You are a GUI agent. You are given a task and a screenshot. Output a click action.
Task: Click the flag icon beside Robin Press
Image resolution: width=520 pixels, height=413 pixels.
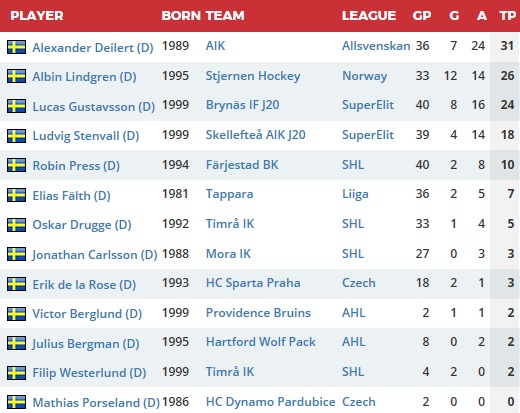point(16,165)
